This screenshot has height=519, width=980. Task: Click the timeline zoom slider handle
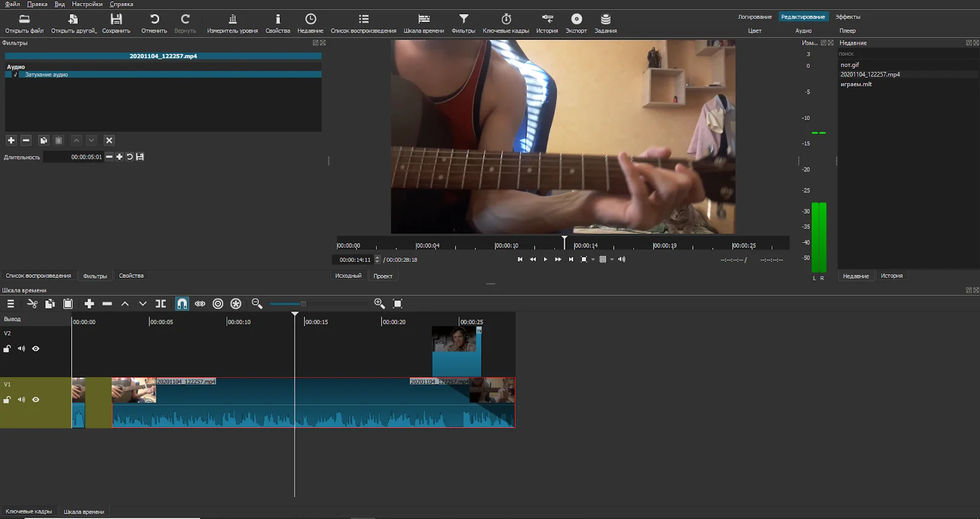pyautogui.click(x=303, y=304)
